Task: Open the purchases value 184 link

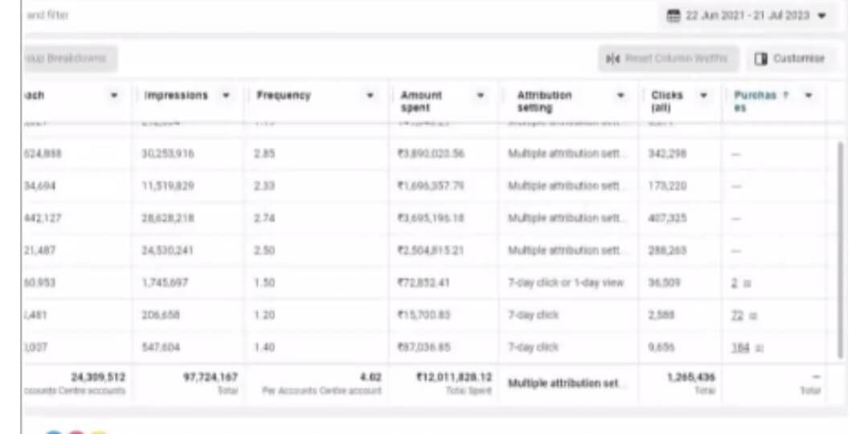Action: coord(739,348)
